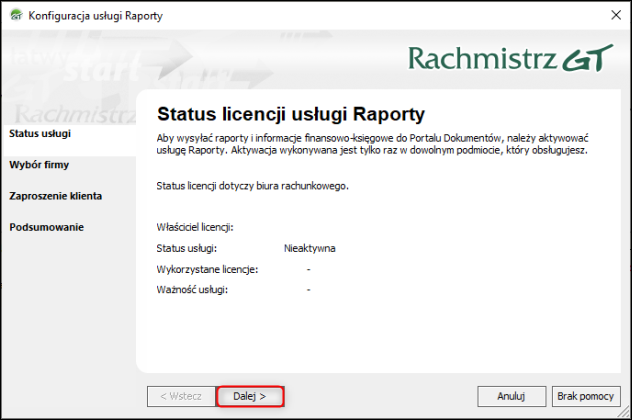The width and height of the screenshot is (632, 420).
Task: Click the Brak pomocy button
Action: pos(586,396)
